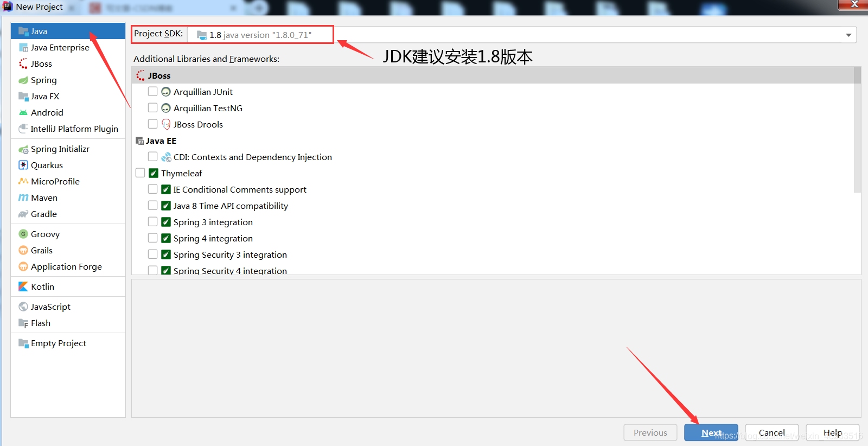Viewport: 868px width, 446px height.
Task: Pick the Spring project type
Action: 68,80
